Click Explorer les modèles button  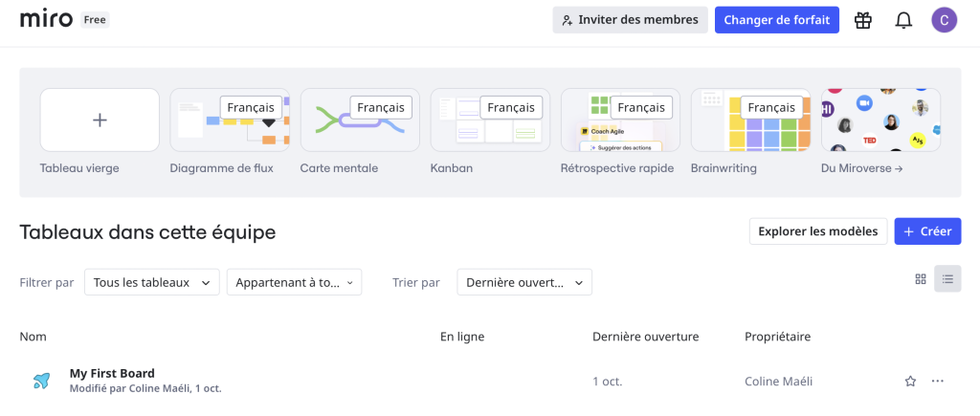click(x=817, y=231)
